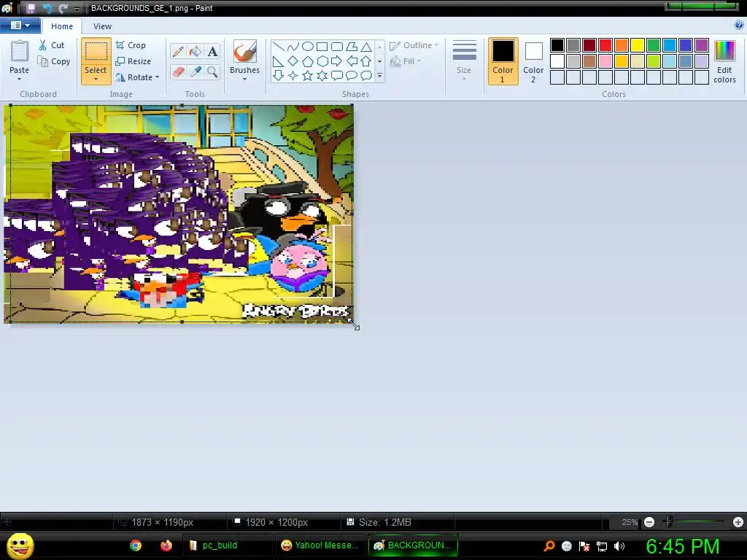Activate the Magnifier tool
The height and width of the screenshot is (560, 747).
click(x=212, y=72)
